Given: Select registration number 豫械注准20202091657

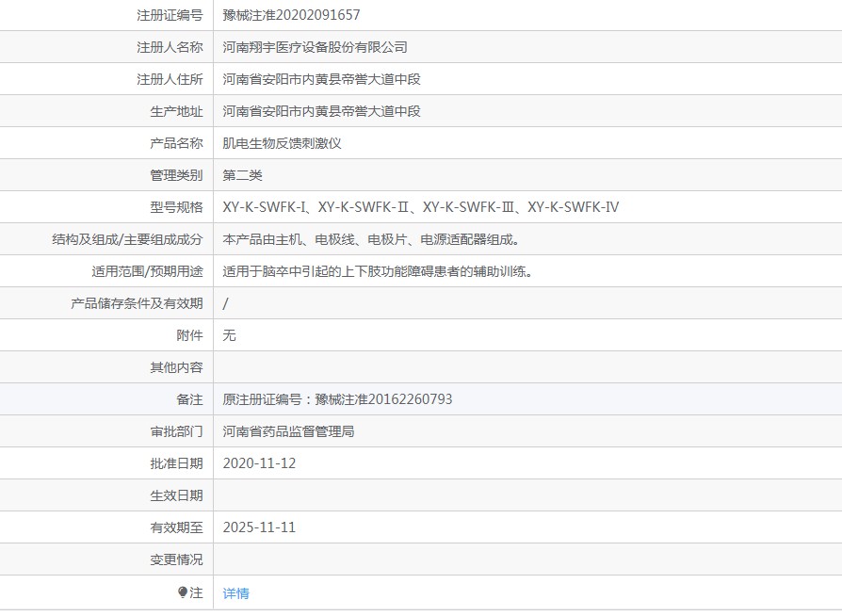Looking at the screenshot, I should 291,15.
